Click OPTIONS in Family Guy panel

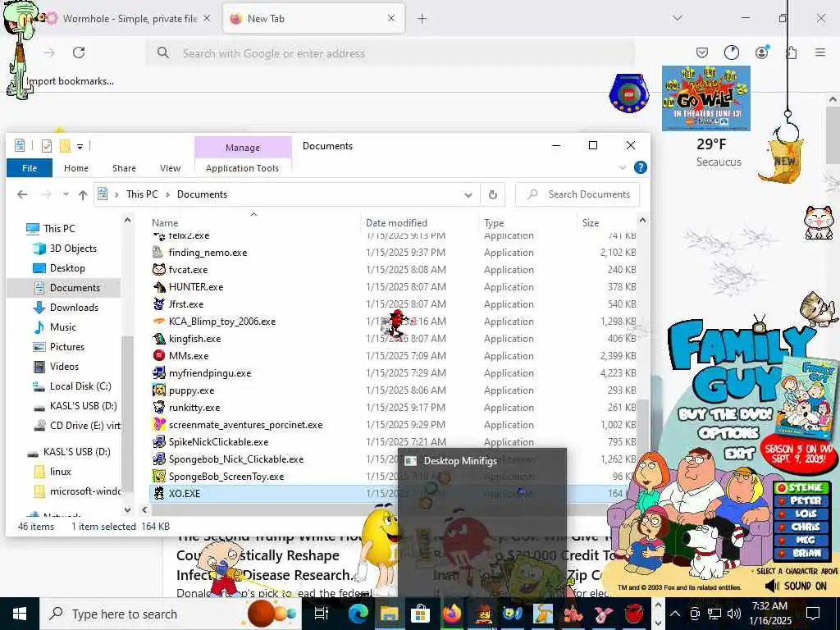[x=728, y=433]
